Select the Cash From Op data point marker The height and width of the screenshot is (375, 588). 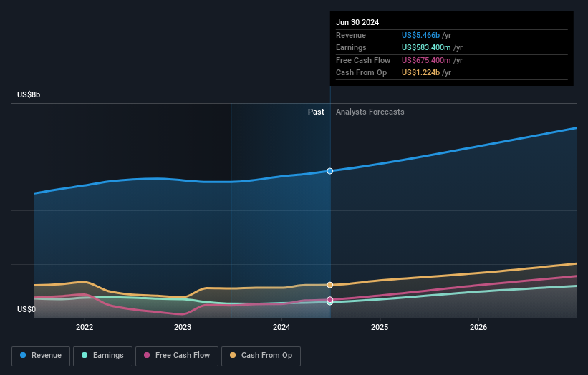pyautogui.click(x=330, y=285)
